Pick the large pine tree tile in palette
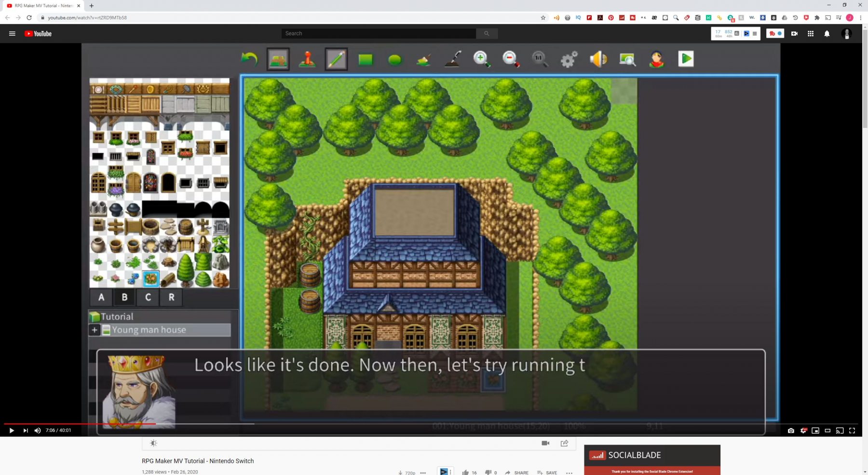Screen dimensions: 868x475 click(x=186, y=270)
